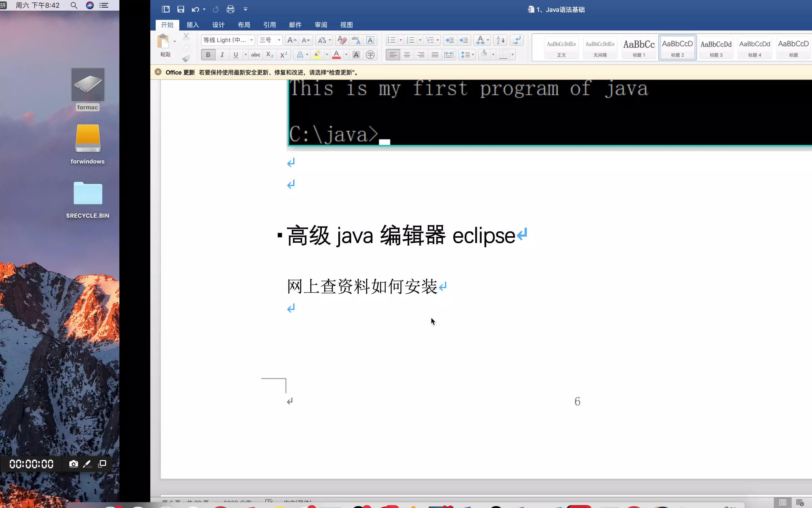
Task: Open Spotlight search in the menu bar
Action: [x=74, y=5]
